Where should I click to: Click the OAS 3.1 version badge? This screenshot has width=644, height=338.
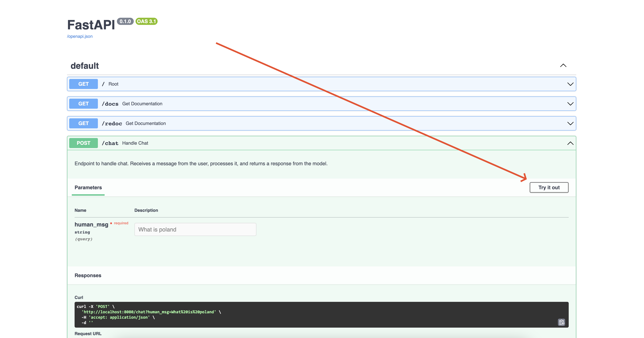coord(146,21)
